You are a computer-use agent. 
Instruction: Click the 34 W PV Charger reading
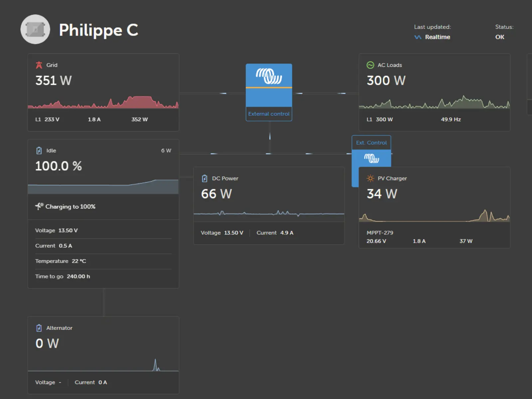(382, 194)
